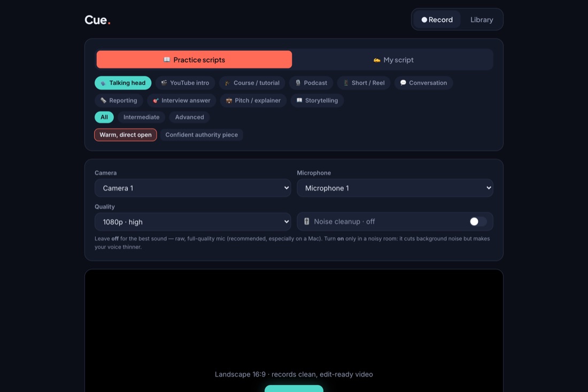Filter difficulty by All
This screenshot has height=392, width=588.
[x=104, y=117]
